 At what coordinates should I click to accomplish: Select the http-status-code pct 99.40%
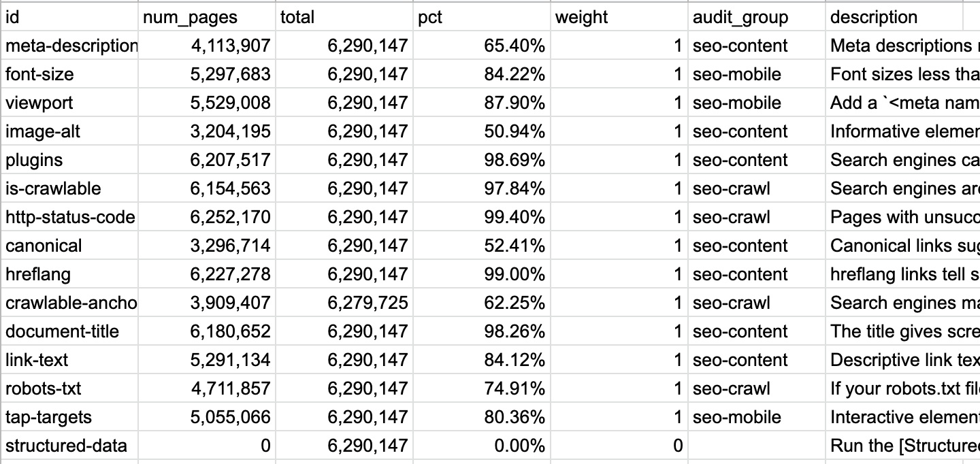482,217
